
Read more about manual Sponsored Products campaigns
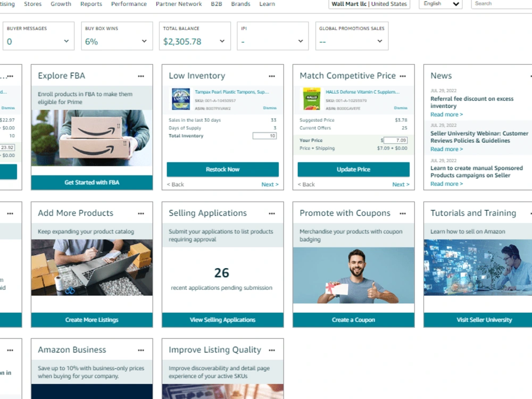point(446,184)
